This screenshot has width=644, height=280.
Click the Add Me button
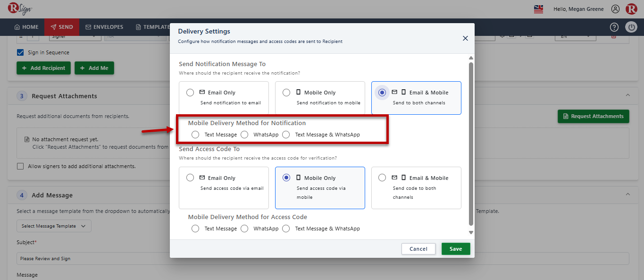(94, 68)
